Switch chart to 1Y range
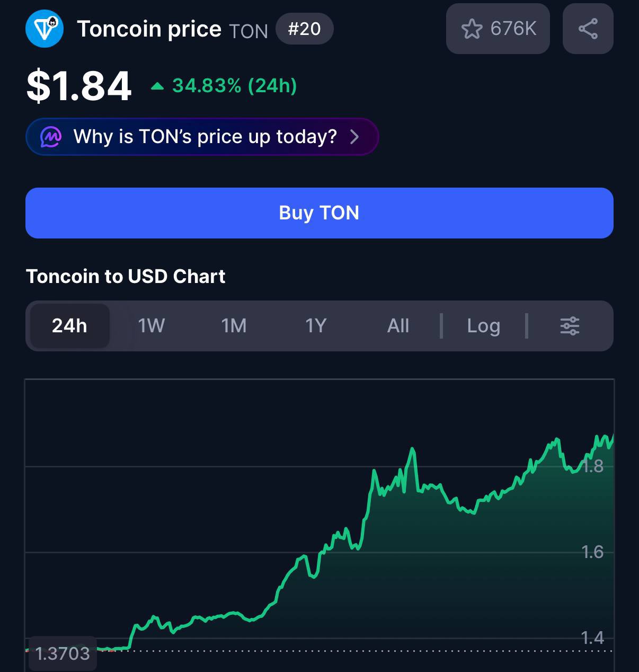The image size is (639, 672). (316, 326)
